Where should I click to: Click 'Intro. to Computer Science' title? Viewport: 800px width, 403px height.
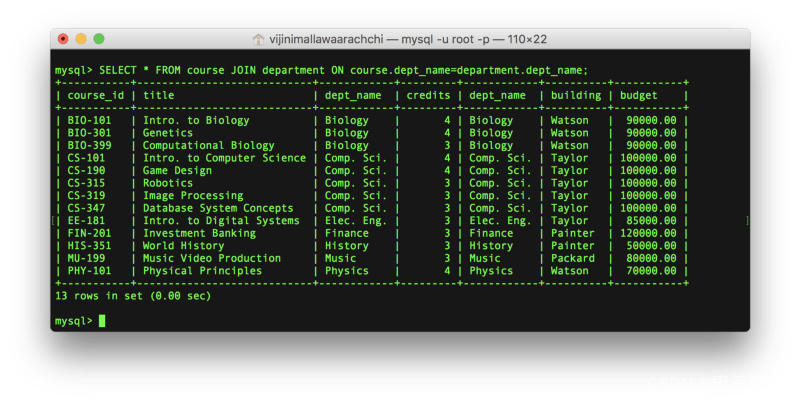coord(224,158)
